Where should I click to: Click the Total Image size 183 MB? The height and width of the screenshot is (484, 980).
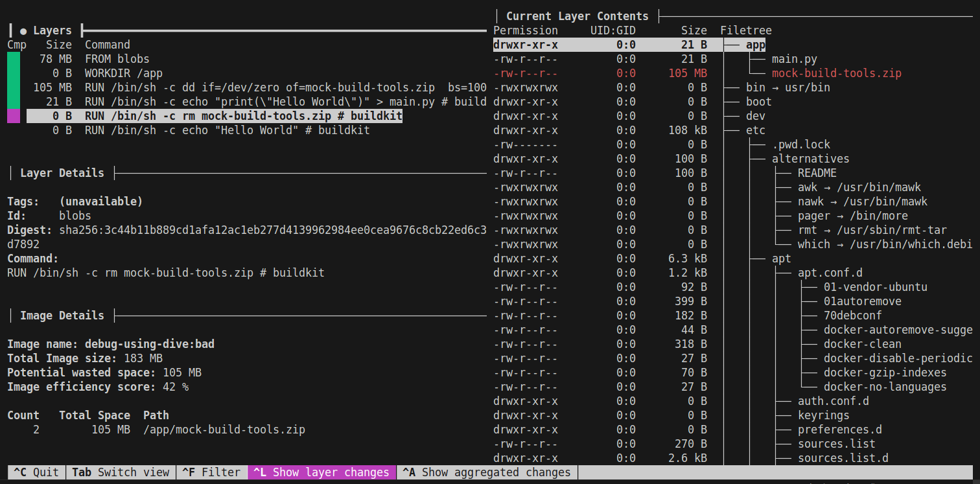click(84, 358)
